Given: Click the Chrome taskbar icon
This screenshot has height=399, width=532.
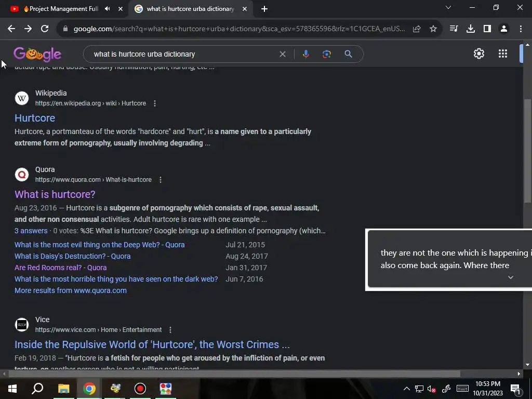Looking at the screenshot, I should 89,389.
